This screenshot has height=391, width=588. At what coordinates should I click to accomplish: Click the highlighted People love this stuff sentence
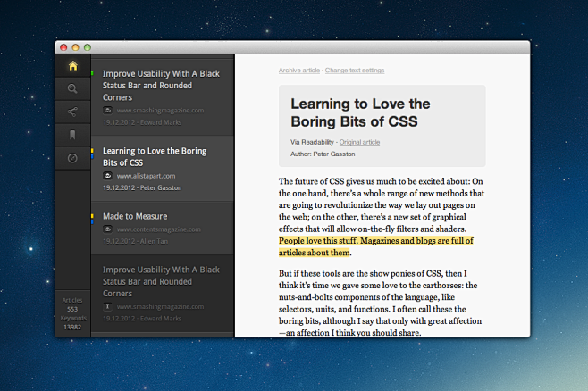(x=375, y=246)
